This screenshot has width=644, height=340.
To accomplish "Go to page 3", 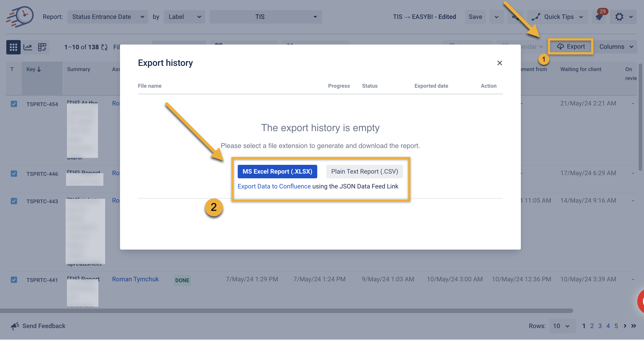I will [600, 326].
